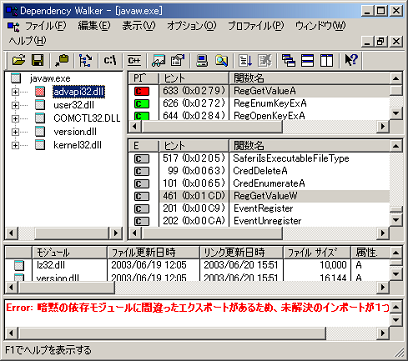408x361 pixels.
Task: Click lz32.dll in the module list
Action: 51,265
